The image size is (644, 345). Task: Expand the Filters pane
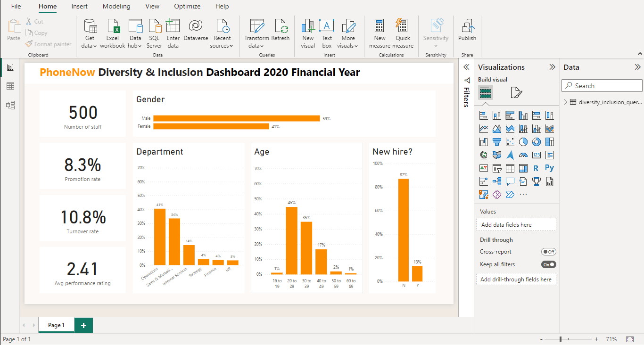(466, 67)
